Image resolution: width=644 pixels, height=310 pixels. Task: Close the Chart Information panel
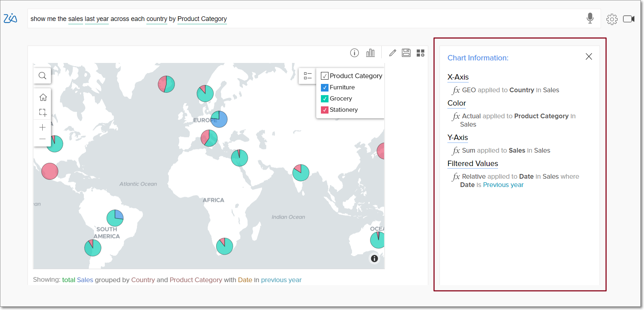(589, 56)
